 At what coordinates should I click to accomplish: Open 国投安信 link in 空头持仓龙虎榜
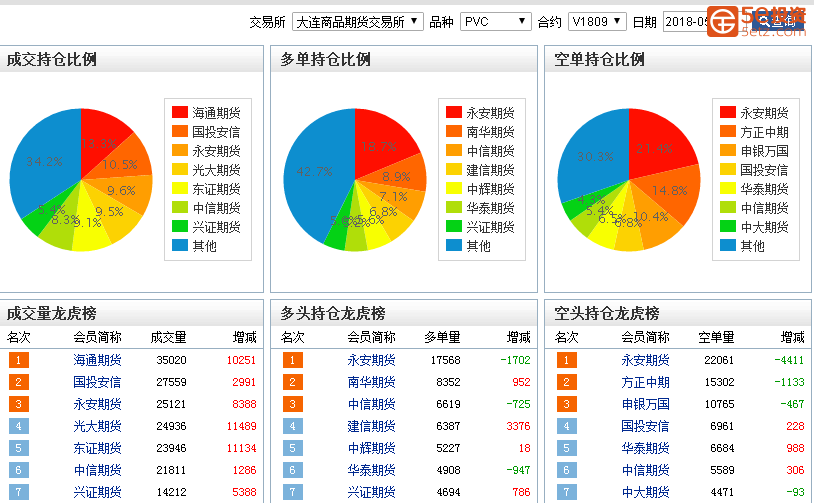click(x=645, y=426)
